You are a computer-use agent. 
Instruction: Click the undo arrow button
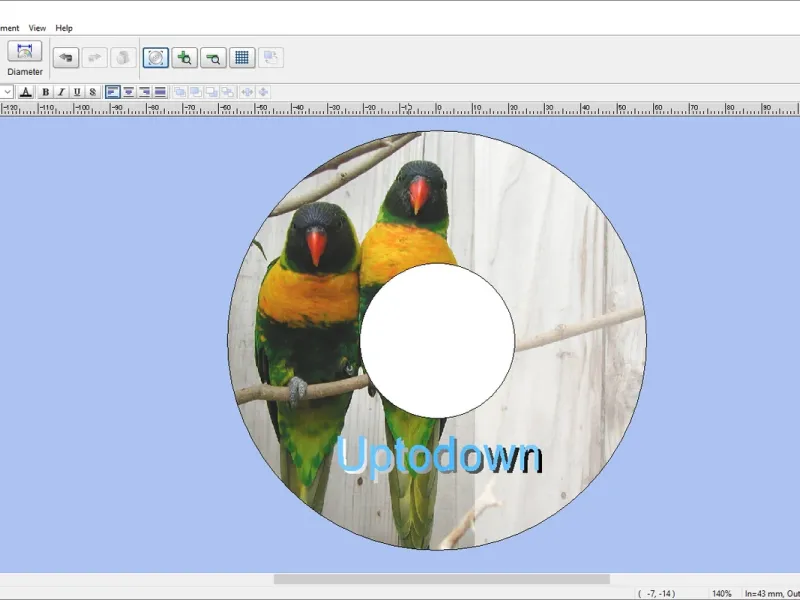(x=66, y=57)
